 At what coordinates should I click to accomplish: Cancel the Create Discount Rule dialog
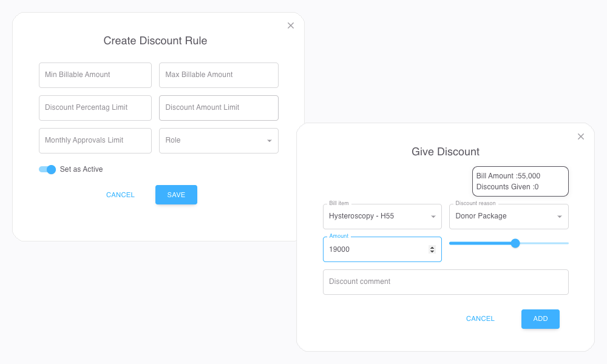[x=120, y=195]
